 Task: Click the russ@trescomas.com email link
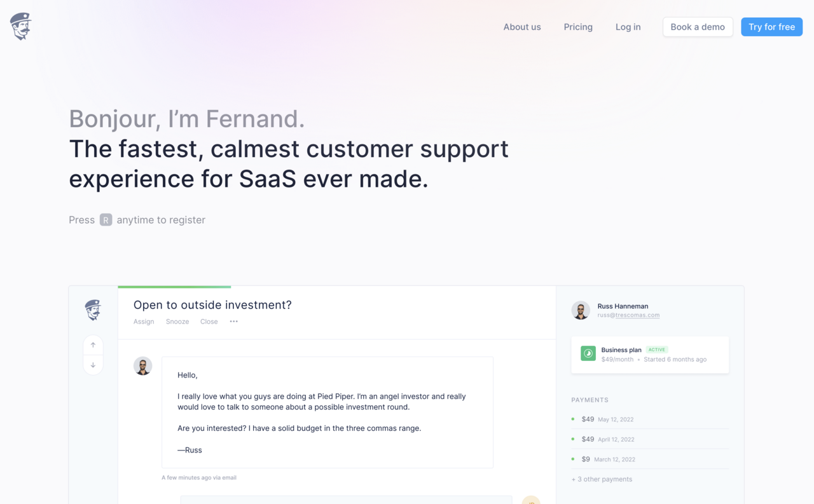coord(628,315)
